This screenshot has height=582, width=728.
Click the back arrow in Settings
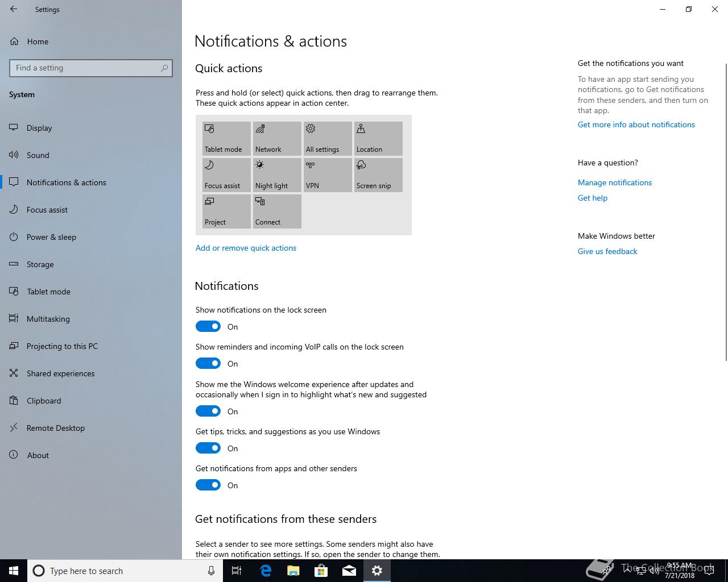pyautogui.click(x=14, y=9)
